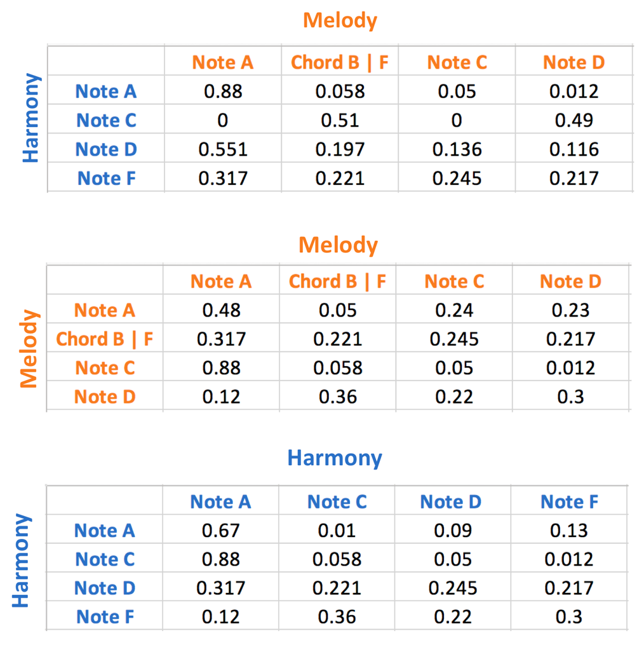Click the Note F column header in bottom table
Image resolution: width=644 pixels, height=645 pixels.
[569, 502]
